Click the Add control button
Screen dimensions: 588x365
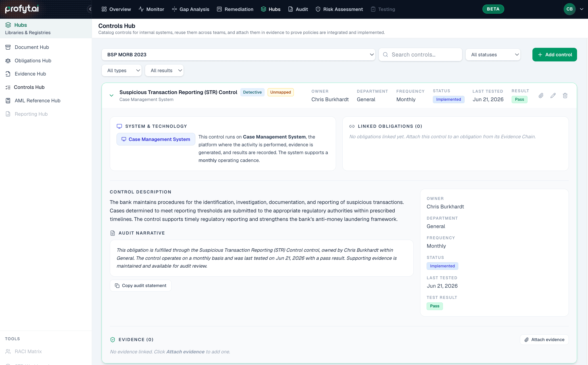pos(555,55)
